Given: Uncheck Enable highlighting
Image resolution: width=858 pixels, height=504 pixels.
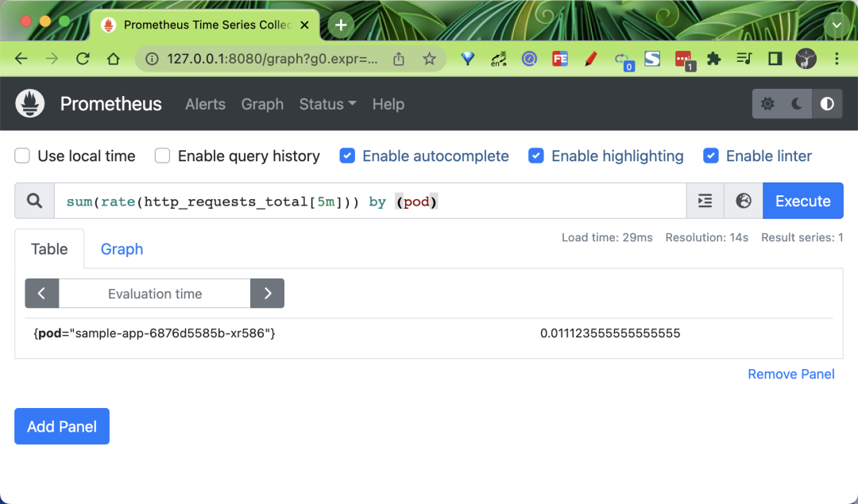Looking at the screenshot, I should point(535,156).
